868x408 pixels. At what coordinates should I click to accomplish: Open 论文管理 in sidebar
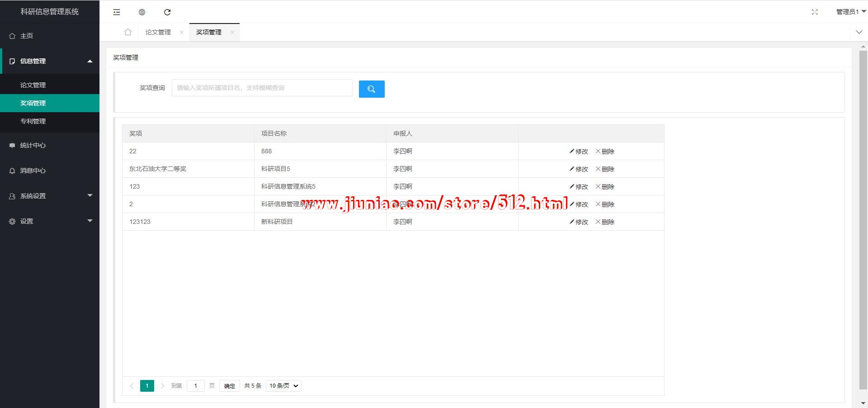click(x=50, y=85)
